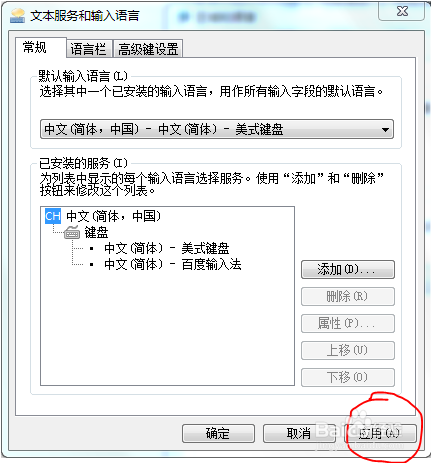
Task: Open the default input language dropdown arrow
Action: point(385,129)
